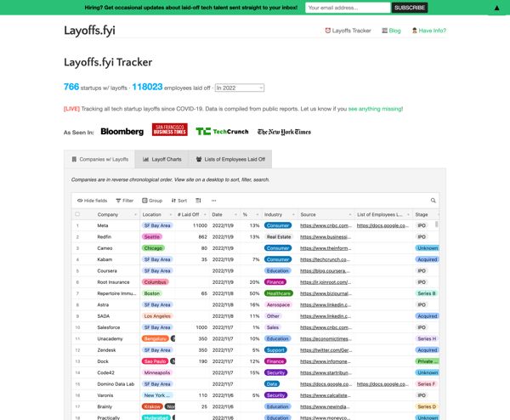Click the Sales industry tag for Salesforce
Viewport: 510px width, 420px height.
pos(273,327)
